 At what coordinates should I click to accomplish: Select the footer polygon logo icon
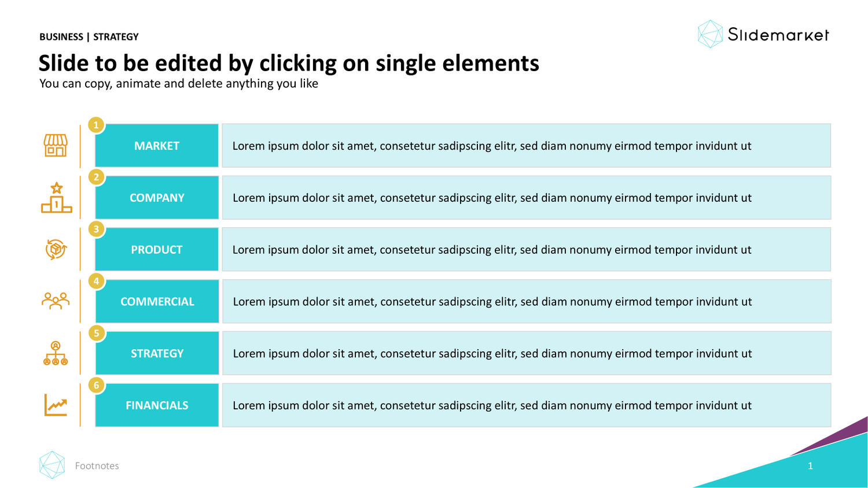click(x=52, y=465)
